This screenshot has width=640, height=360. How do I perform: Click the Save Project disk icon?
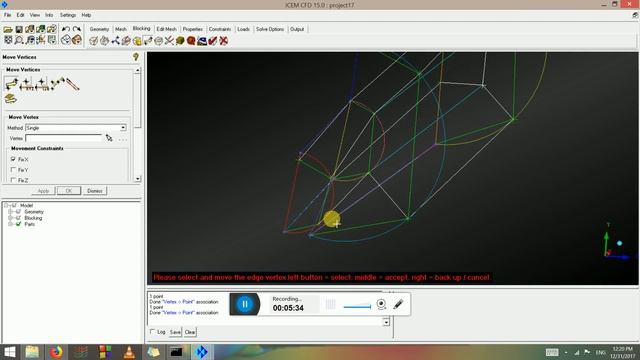pyautogui.click(x=19, y=29)
